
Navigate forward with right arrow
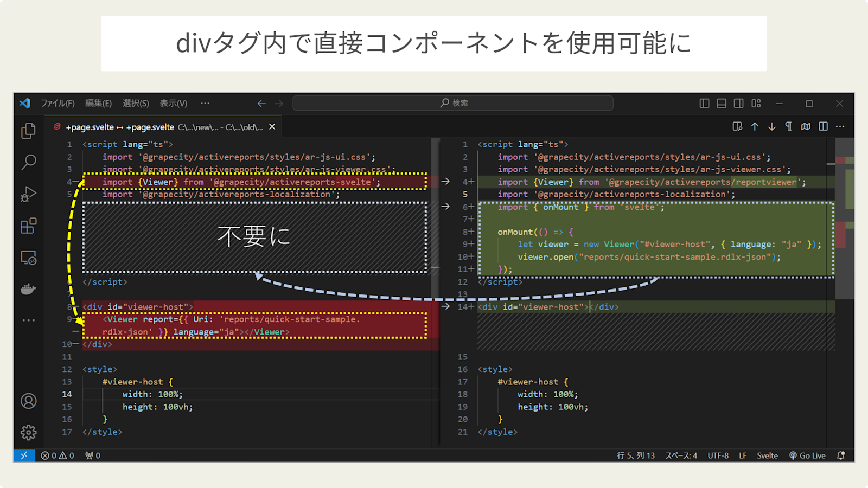click(x=279, y=103)
